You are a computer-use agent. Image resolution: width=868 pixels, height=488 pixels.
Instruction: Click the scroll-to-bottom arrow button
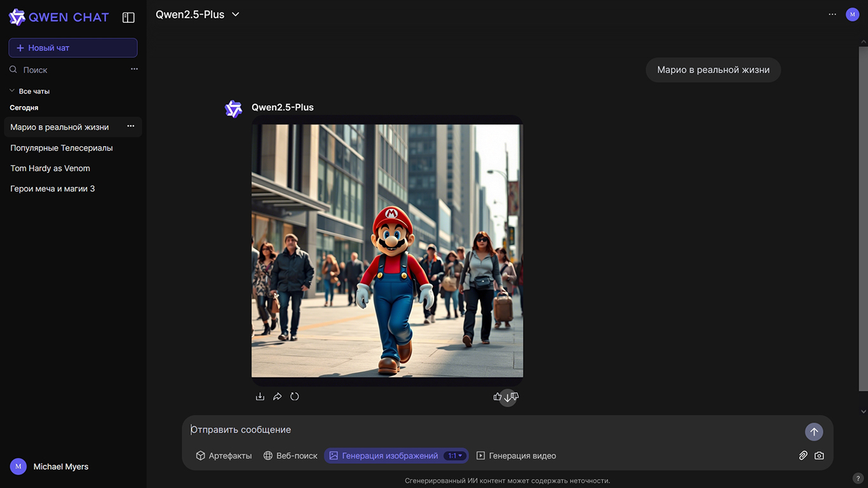tap(507, 398)
